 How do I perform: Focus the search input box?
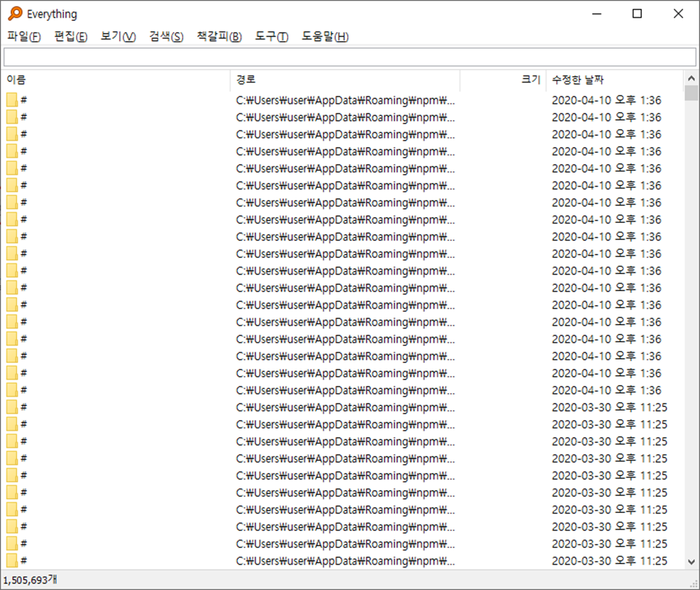tap(349, 57)
